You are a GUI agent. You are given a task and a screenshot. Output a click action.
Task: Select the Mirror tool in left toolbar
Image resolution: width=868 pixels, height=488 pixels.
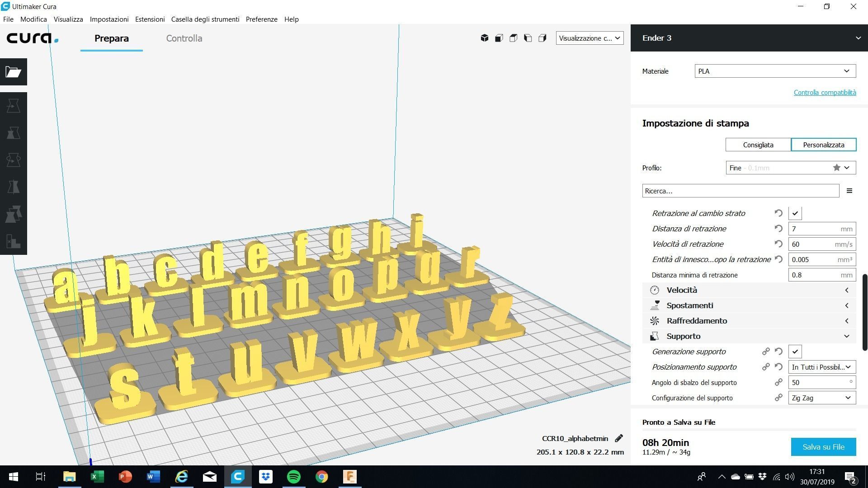[14, 187]
